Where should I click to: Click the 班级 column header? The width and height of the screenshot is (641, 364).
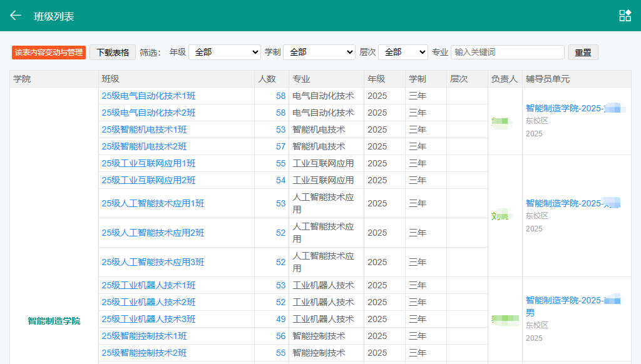[x=111, y=79]
